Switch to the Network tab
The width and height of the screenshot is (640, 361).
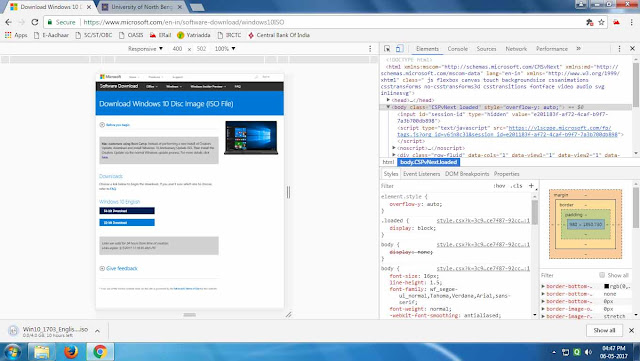point(516,49)
